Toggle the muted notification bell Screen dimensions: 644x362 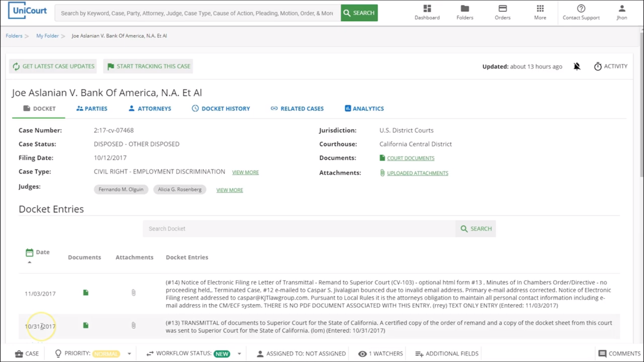tap(577, 66)
